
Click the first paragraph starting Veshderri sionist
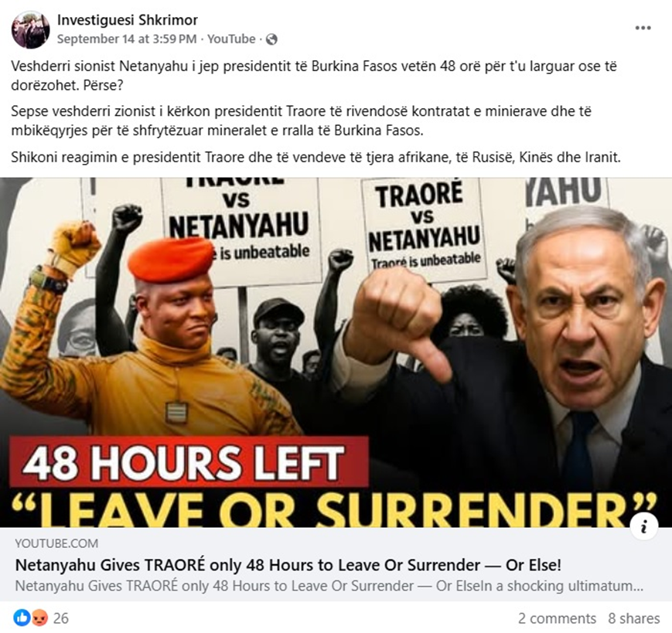point(314,76)
